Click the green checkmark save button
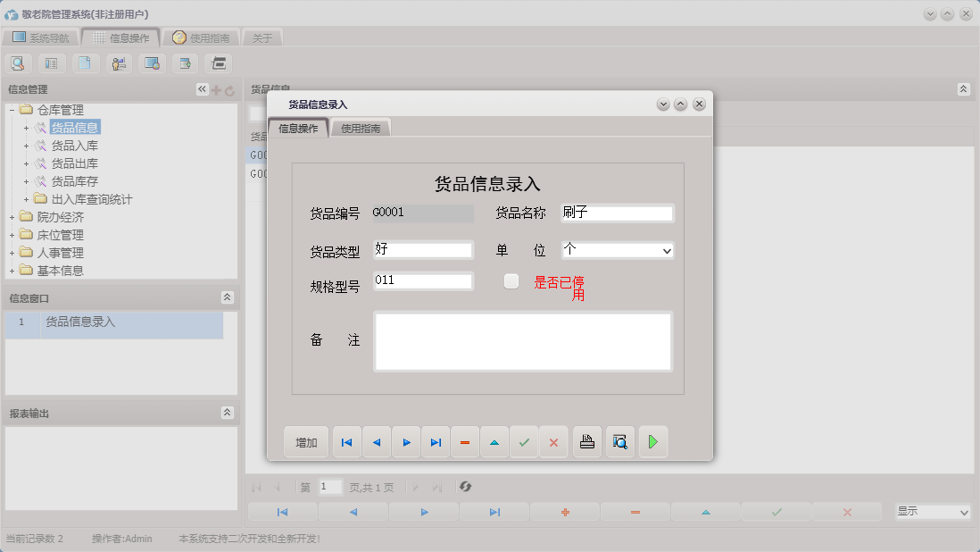Screen dimensions: 980x552 (524, 441)
